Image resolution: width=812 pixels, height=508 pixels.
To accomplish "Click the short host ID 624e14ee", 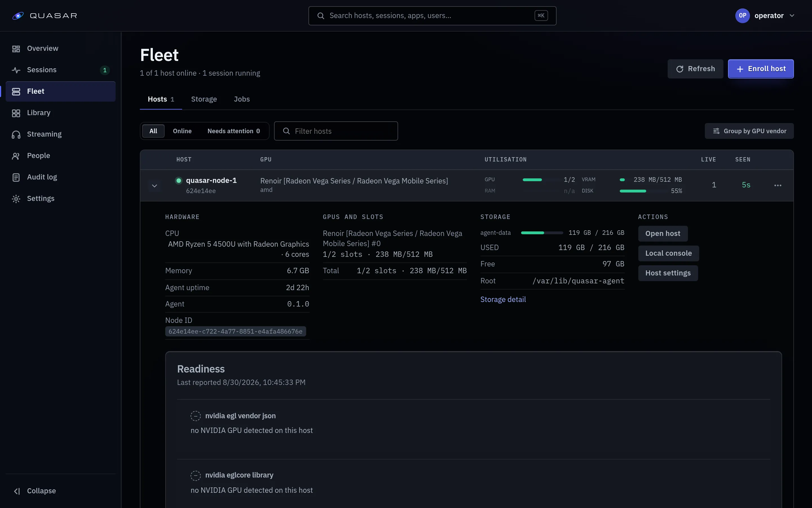I will (x=201, y=191).
